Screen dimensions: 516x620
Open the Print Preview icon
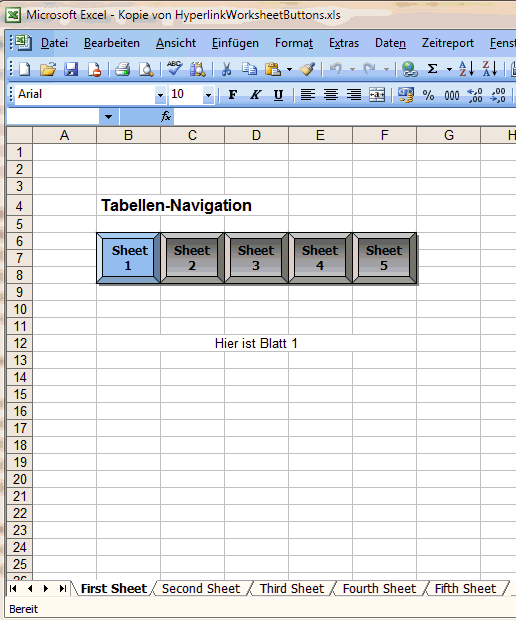146,70
